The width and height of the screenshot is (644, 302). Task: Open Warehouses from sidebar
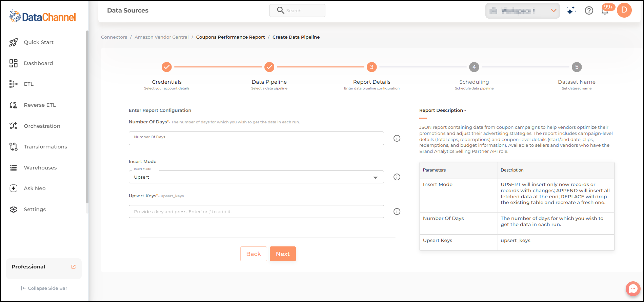click(40, 168)
